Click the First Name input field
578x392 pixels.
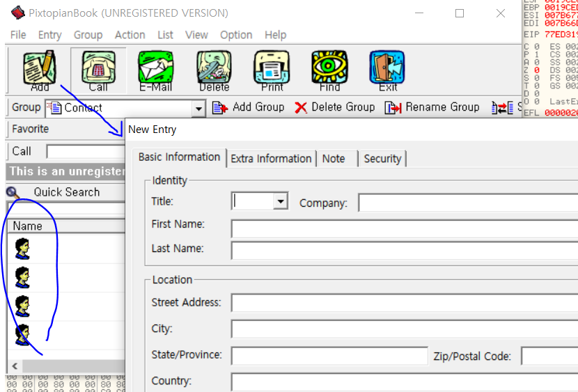click(x=405, y=229)
